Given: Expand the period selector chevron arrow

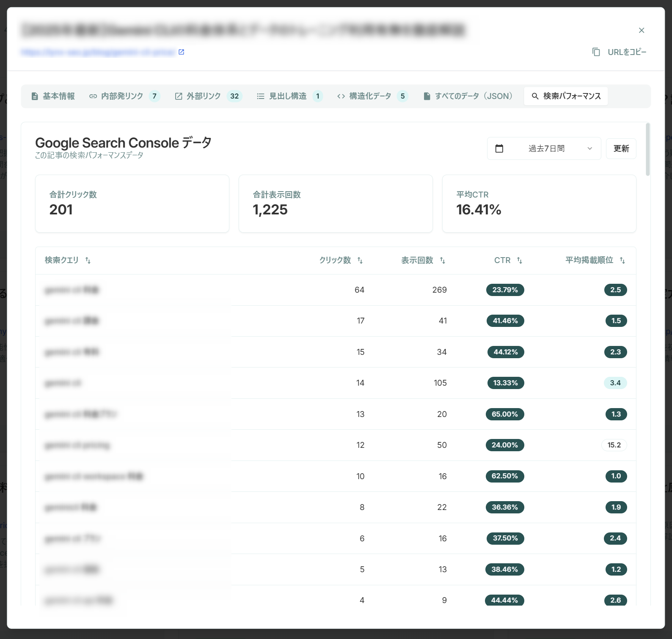Looking at the screenshot, I should tap(590, 148).
